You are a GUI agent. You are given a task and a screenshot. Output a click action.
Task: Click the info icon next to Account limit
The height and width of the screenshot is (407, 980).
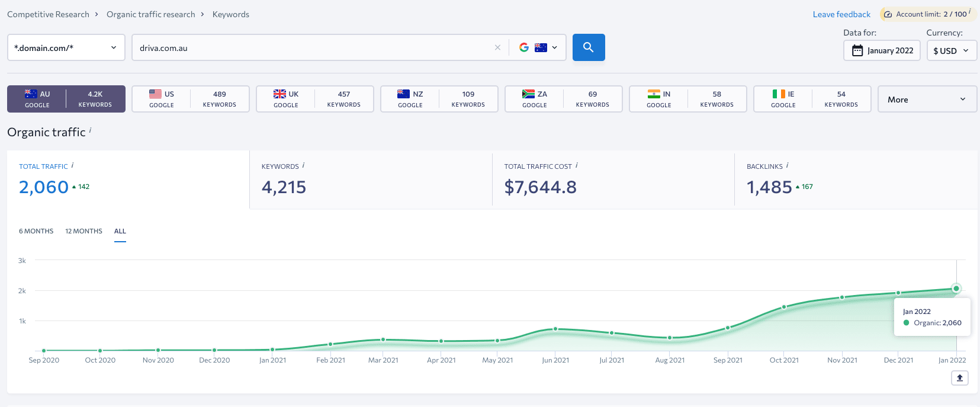pyautogui.click(x=969, y=11)
